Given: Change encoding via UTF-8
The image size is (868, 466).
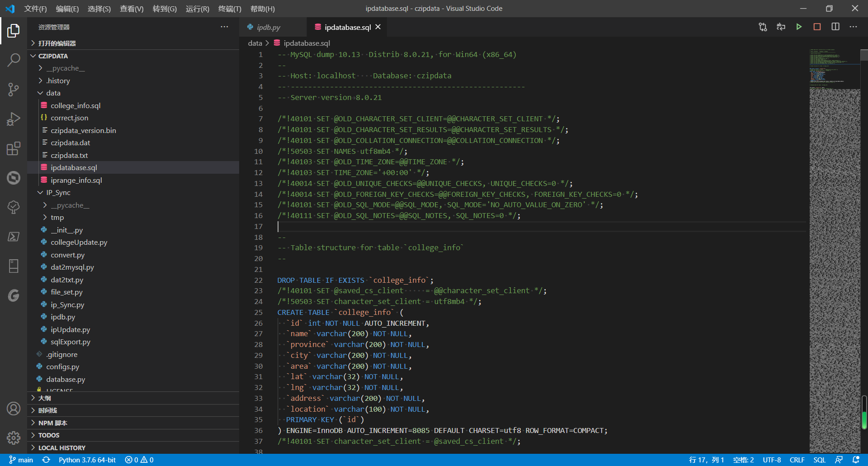Looking at the screenshot, I should 772,460.
